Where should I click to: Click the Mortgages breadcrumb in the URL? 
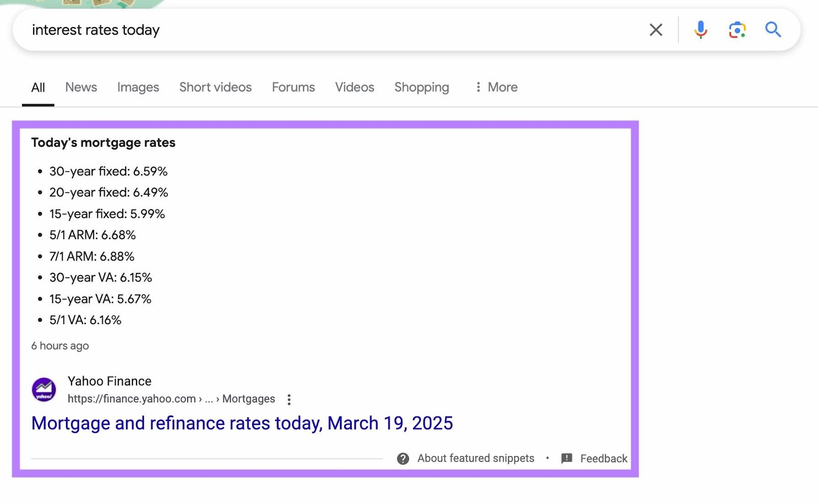point(248,399)
